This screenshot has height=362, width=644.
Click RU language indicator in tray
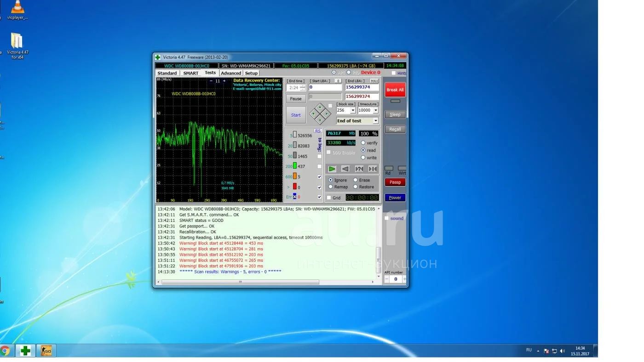pos(529,350)
